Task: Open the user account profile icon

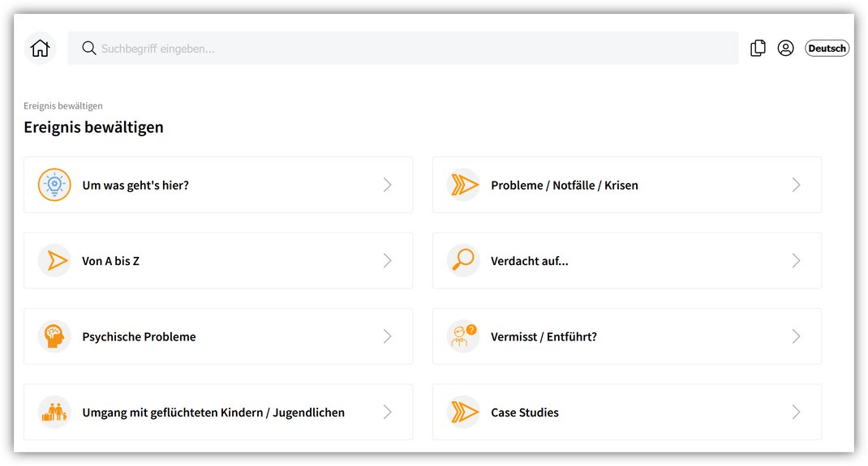Action: [x=785, y=48]
